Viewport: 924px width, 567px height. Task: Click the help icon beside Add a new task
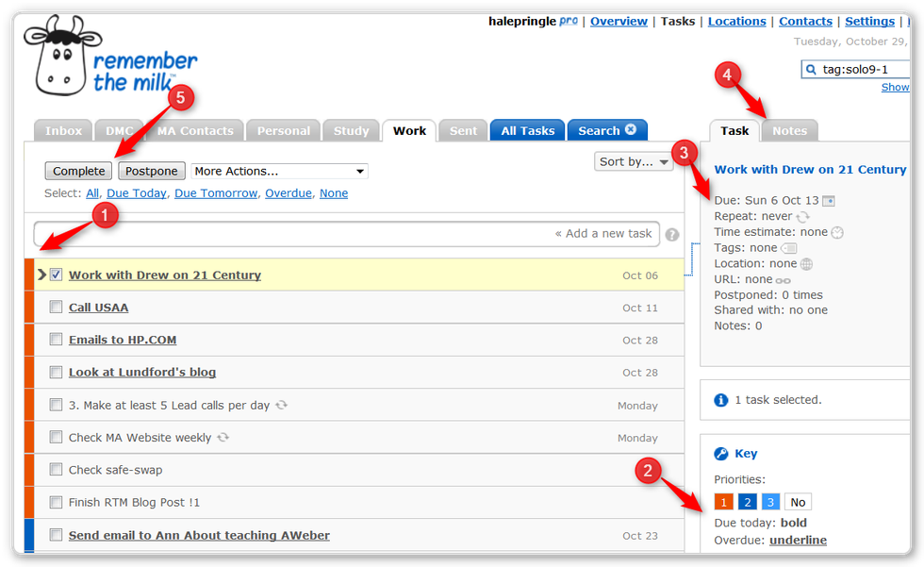click(672, 235)
